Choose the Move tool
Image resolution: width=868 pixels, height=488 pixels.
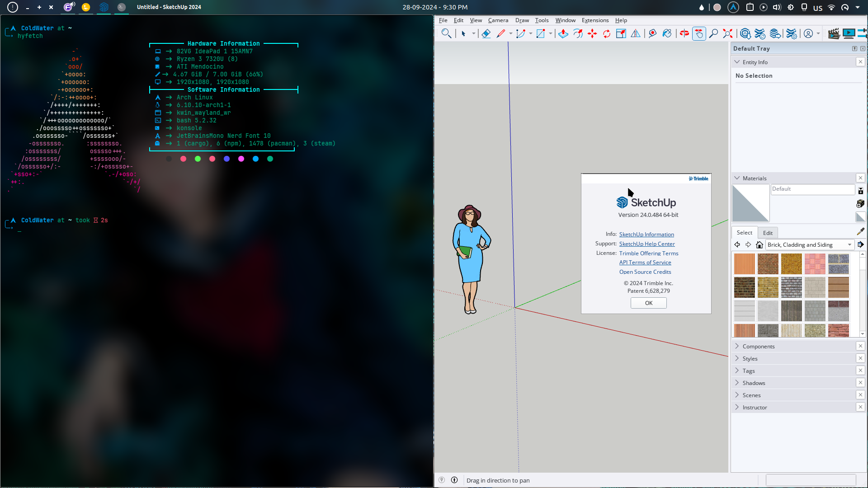(592, 33)
